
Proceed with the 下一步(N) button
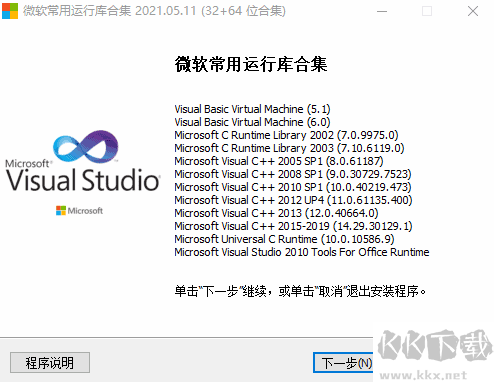pos(343,362)
